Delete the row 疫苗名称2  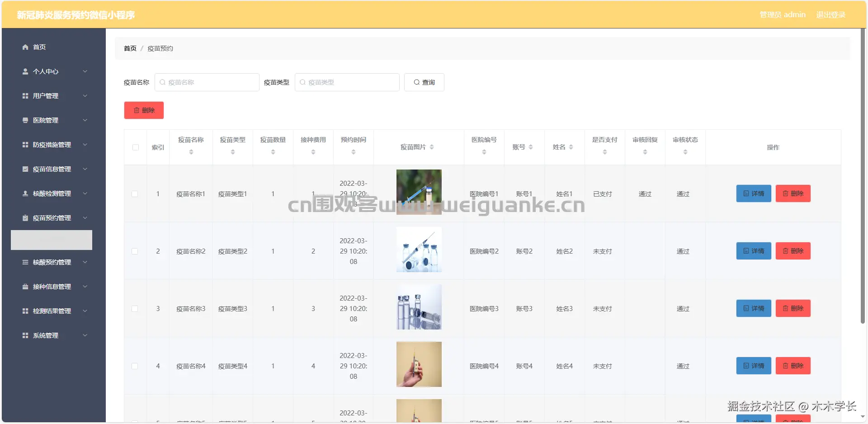tap(793, 251)
